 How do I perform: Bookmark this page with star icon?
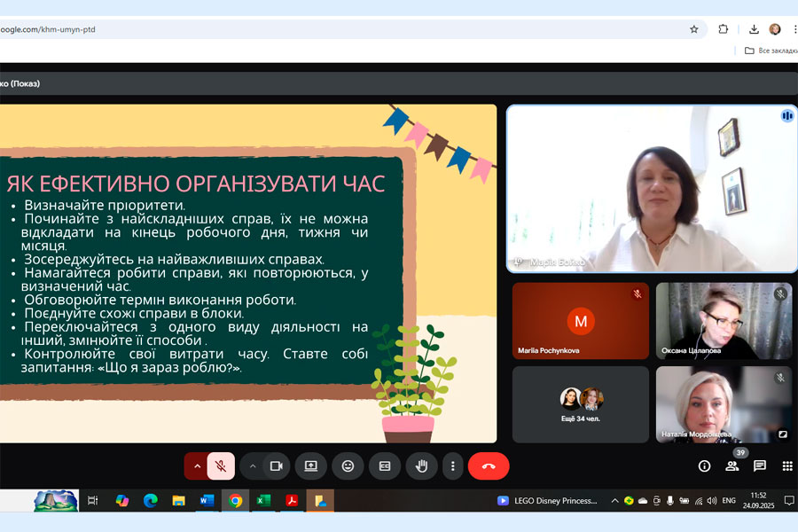coord(693,29)
